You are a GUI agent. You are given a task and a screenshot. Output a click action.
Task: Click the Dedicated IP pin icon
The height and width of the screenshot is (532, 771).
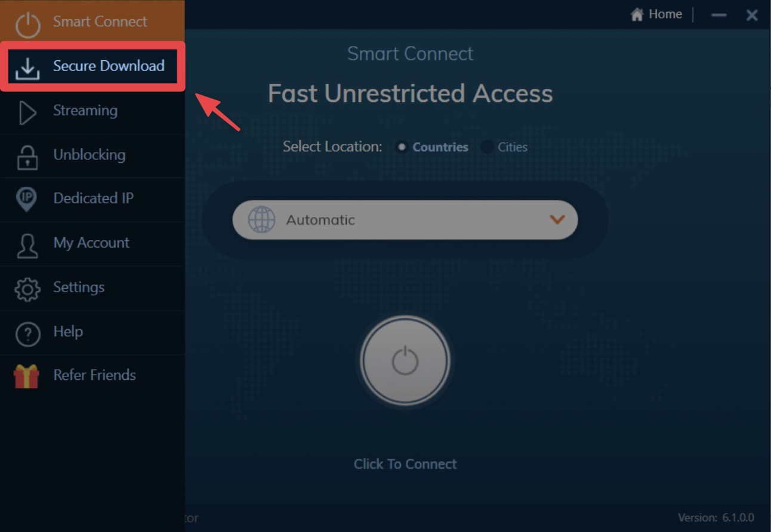(27, 200)
